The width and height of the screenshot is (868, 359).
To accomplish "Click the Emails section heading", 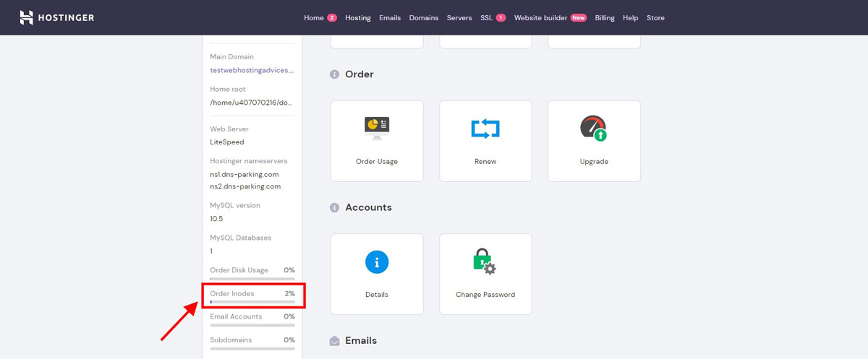I will tap(361, 340).
